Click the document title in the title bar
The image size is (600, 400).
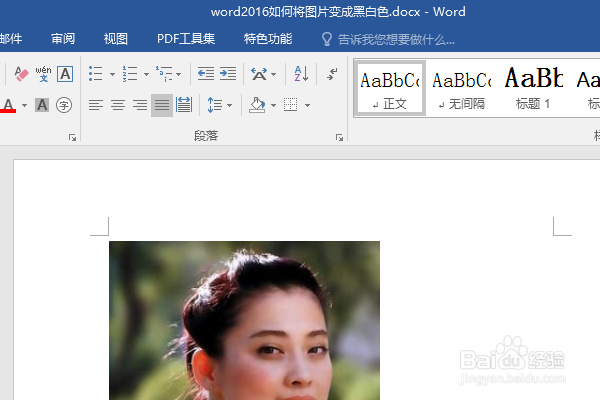[x=338, y=12]
